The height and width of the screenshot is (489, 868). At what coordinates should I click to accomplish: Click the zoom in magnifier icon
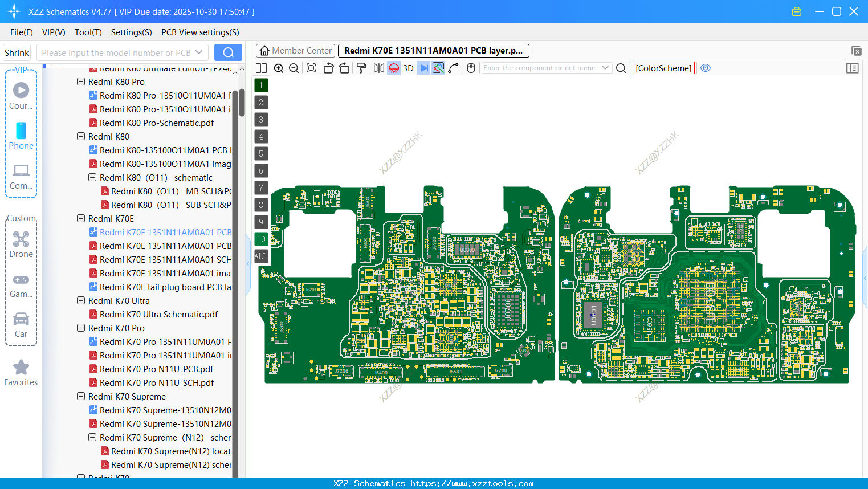[x=279, y=68]
